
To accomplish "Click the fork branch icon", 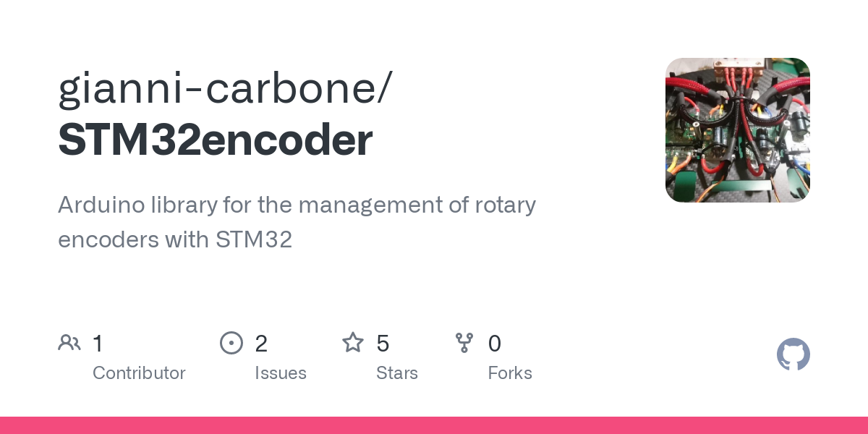I will point(464,343).
